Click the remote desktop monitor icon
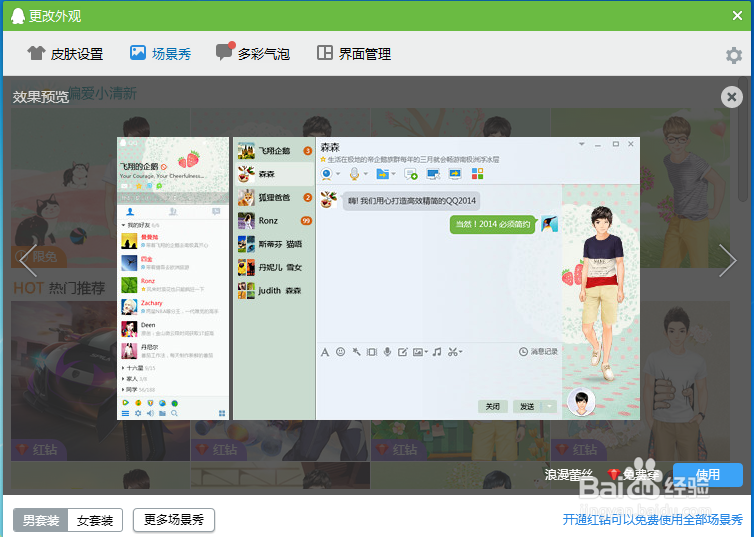 pos(433,174)
